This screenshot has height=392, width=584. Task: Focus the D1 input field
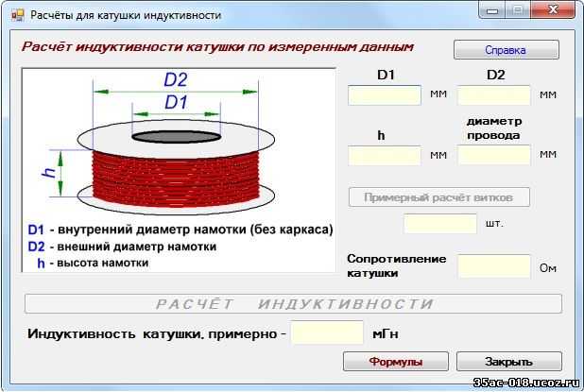pyautogui.click(x=385, y=95)
